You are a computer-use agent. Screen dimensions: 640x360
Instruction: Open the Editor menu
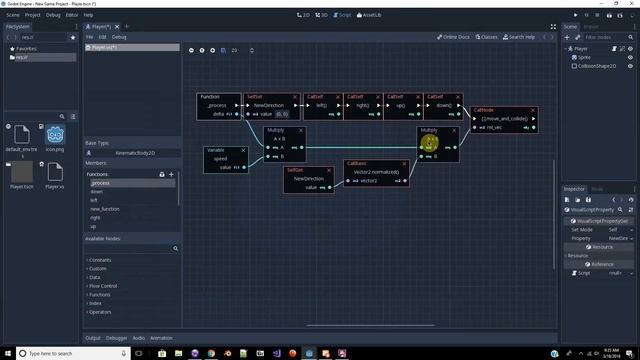(x=72, y=15)
